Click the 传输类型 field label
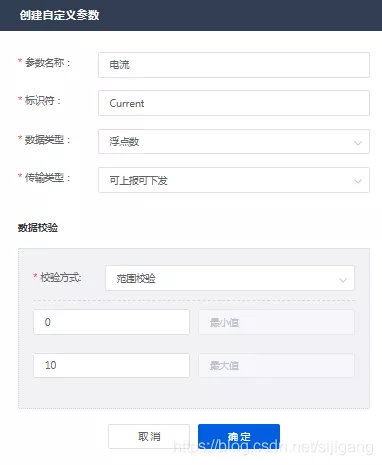382x465 pixels. click(x=47, y=178)
